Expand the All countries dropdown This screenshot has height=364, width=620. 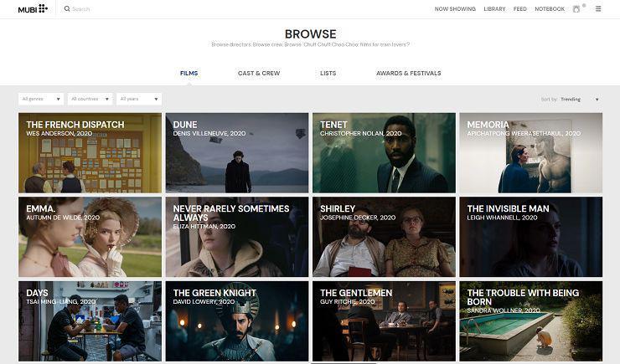[x=90, y=99]
